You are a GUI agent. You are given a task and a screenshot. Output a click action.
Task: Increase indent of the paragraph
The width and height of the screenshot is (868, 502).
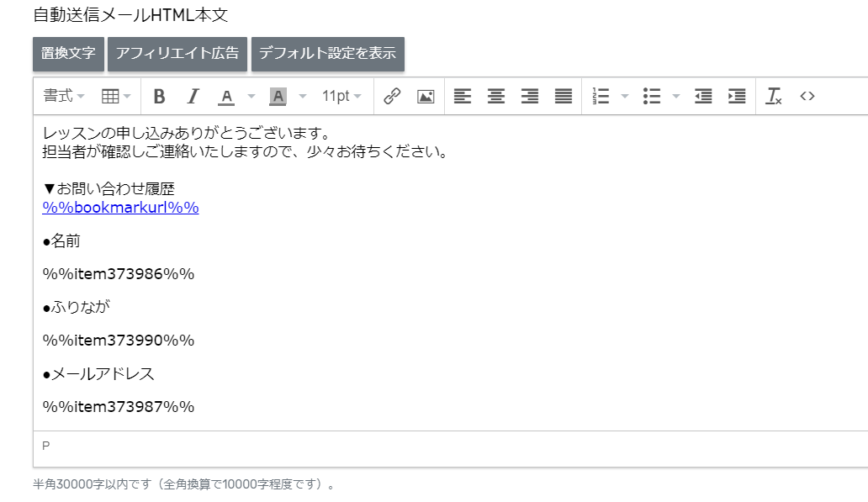[737, 97]
